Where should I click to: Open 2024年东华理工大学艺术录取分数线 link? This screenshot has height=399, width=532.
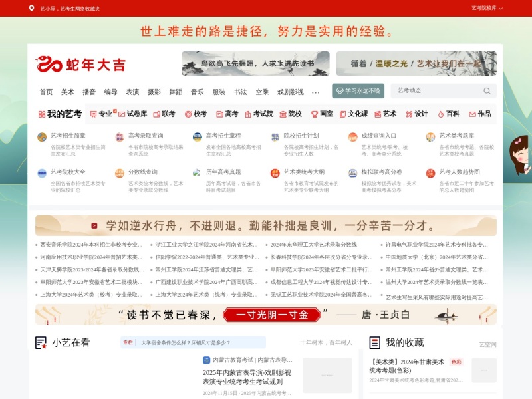click(313, 245)
